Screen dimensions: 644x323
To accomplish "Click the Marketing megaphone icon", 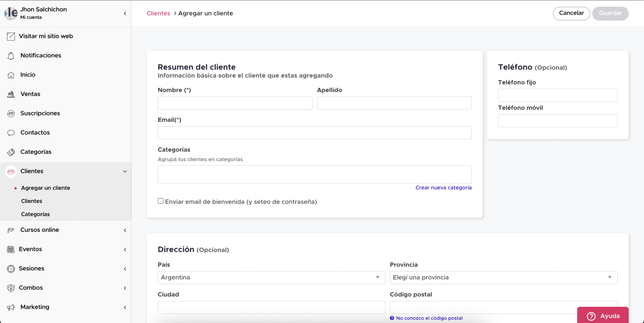I will (11, 307).
